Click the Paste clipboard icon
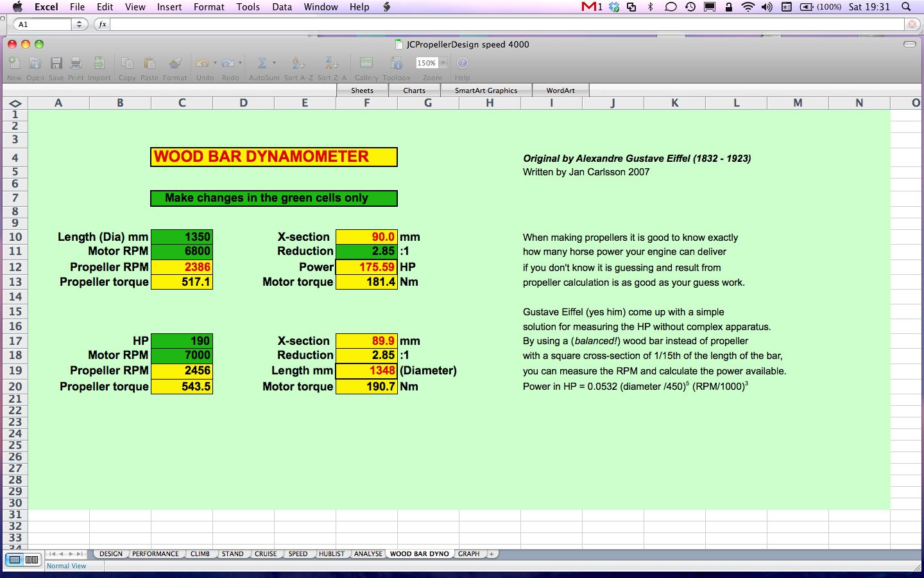924x578 pixels. tap(150, 63)
